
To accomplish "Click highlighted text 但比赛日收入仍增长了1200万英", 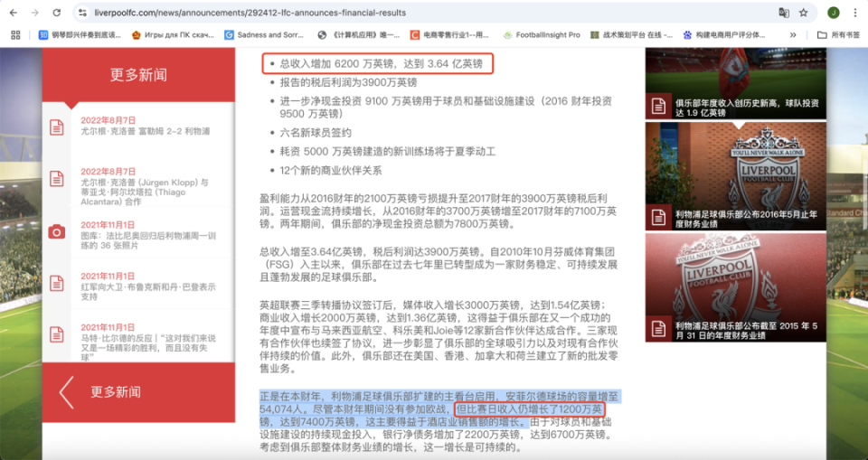I will pos(529,409).
